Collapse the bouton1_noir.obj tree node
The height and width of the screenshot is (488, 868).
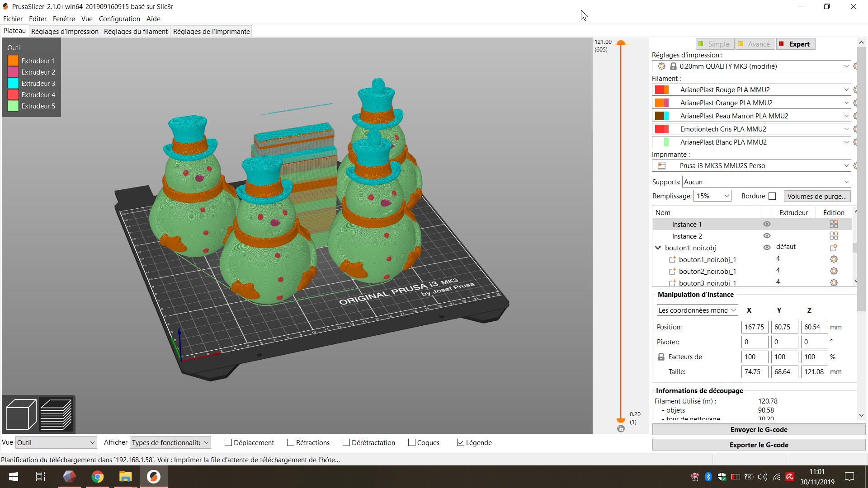(x=658, y=248)
